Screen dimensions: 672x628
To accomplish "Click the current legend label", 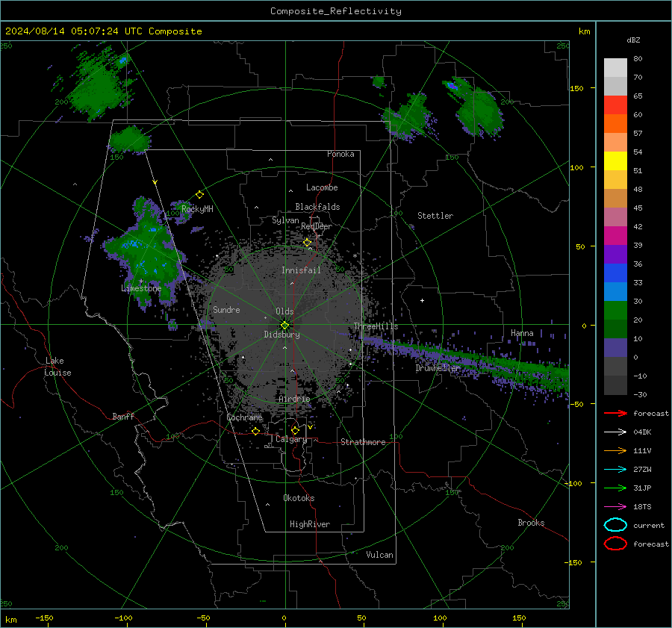I will (649, 525).
